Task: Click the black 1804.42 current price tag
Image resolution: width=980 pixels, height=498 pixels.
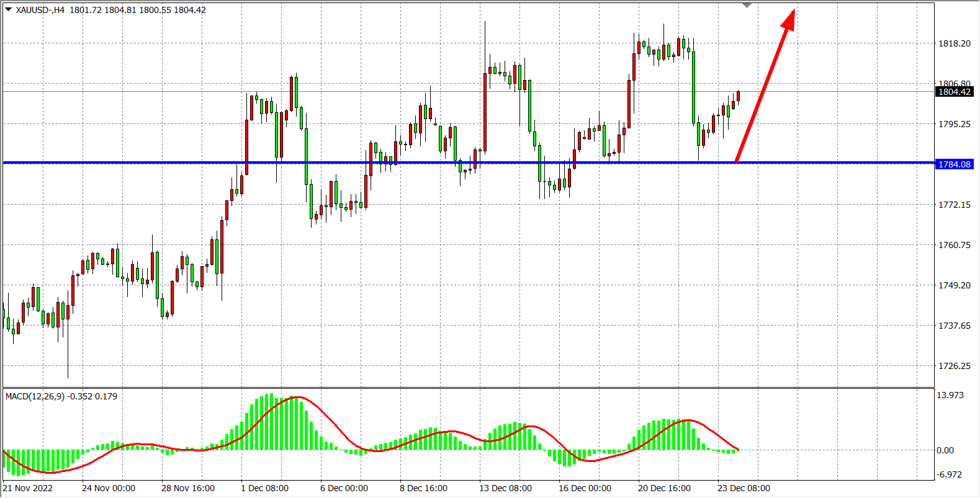Action: [x=954, y=92]
